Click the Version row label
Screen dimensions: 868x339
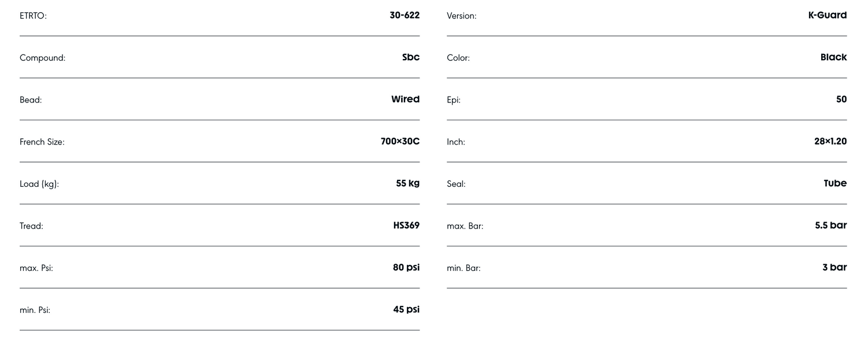[x=461, y=16]
